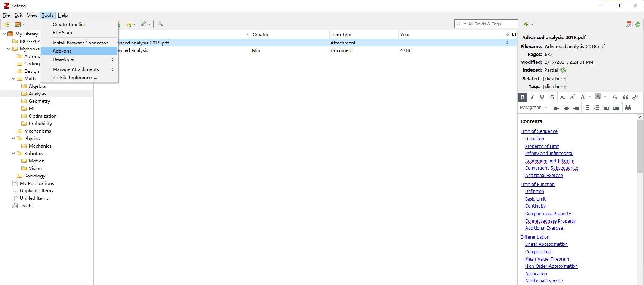Viewport: 644px width, 285px height.
Task: Open the Help menu
Action: coord(63,15)
